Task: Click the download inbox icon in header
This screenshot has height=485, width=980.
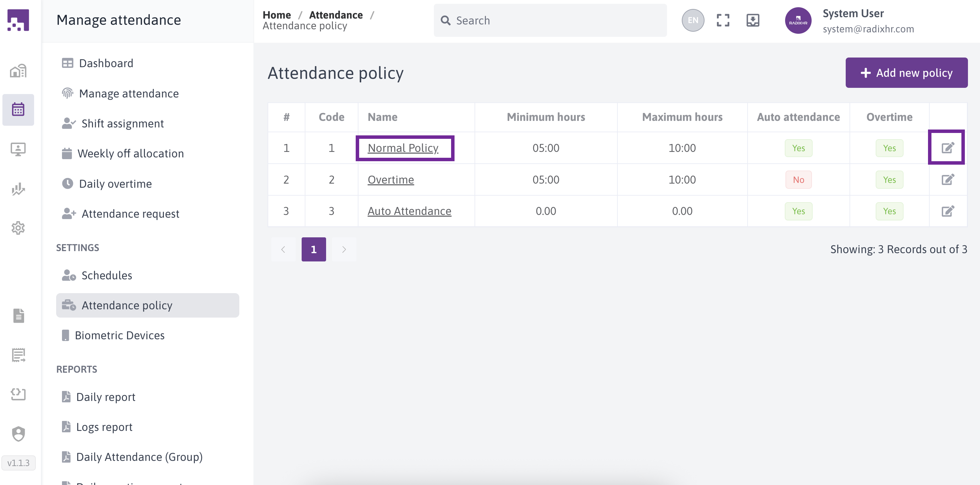Action: pyautogui.click(x=752, y=20)
